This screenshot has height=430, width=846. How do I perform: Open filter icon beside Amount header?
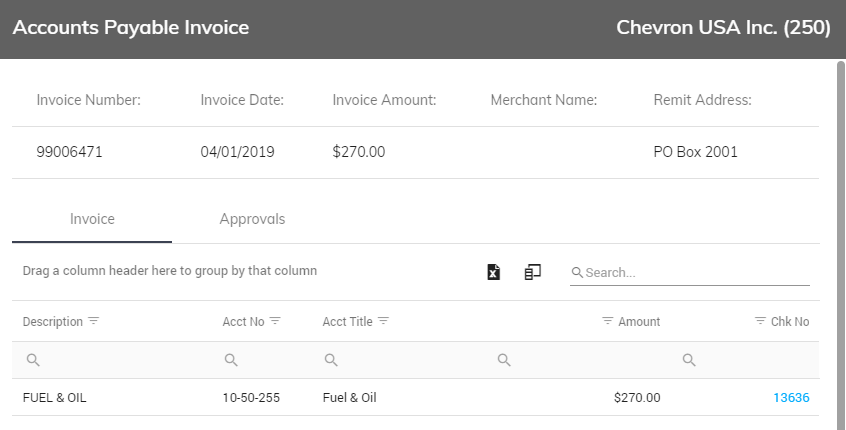point(608,321)
